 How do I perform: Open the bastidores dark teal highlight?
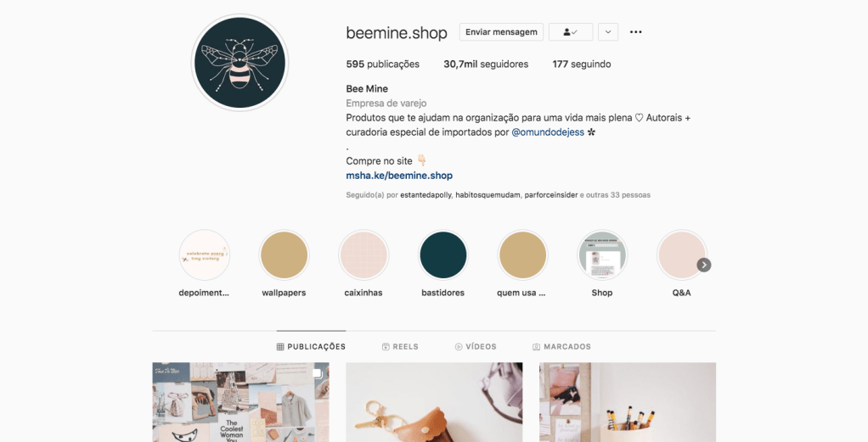[442, 255]
